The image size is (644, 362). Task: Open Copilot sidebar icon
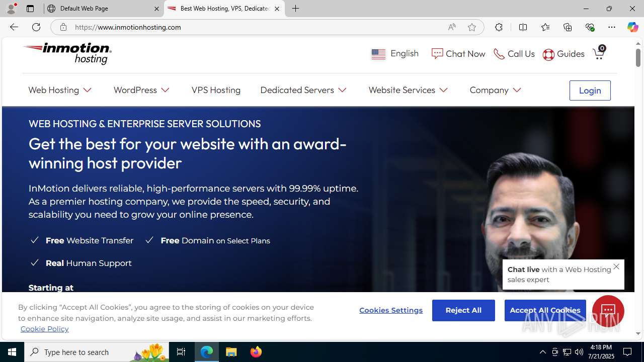point(632,27)
